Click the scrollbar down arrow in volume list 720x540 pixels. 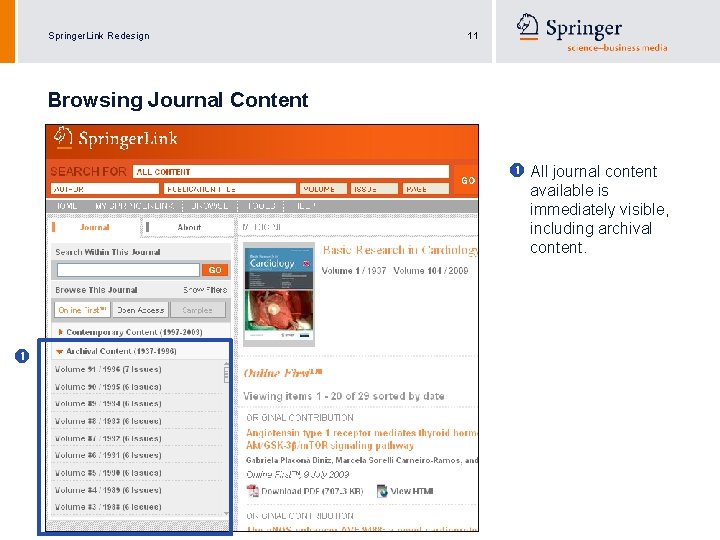[226, 513]
